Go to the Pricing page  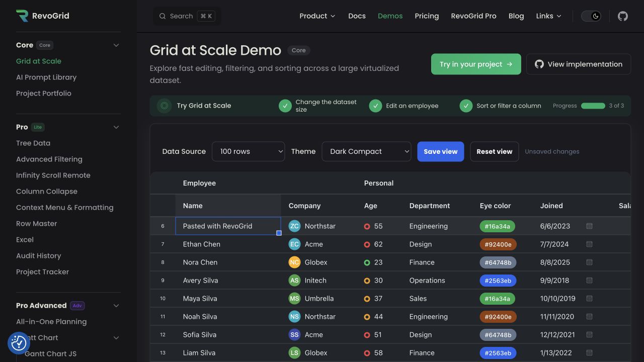point(427,16)
